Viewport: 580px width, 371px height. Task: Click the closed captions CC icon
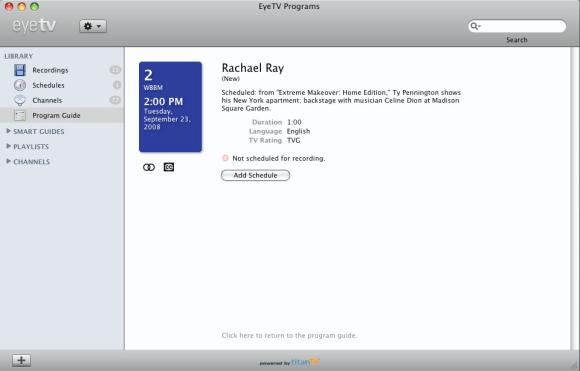(169, 167)
